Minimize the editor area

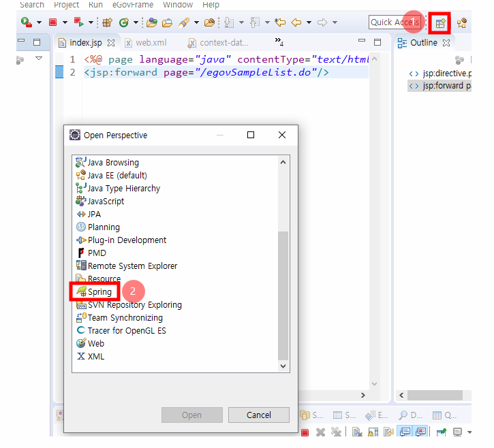(x=362, y=40)
